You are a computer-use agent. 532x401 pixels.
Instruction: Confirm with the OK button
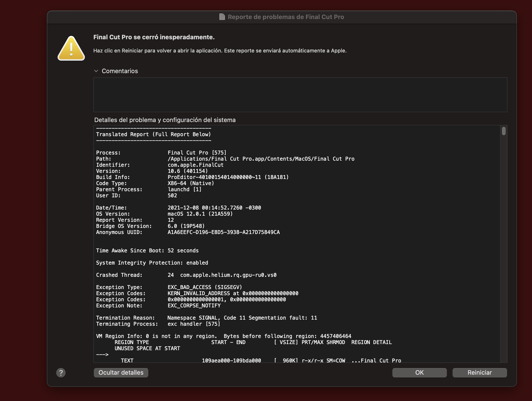419,373
